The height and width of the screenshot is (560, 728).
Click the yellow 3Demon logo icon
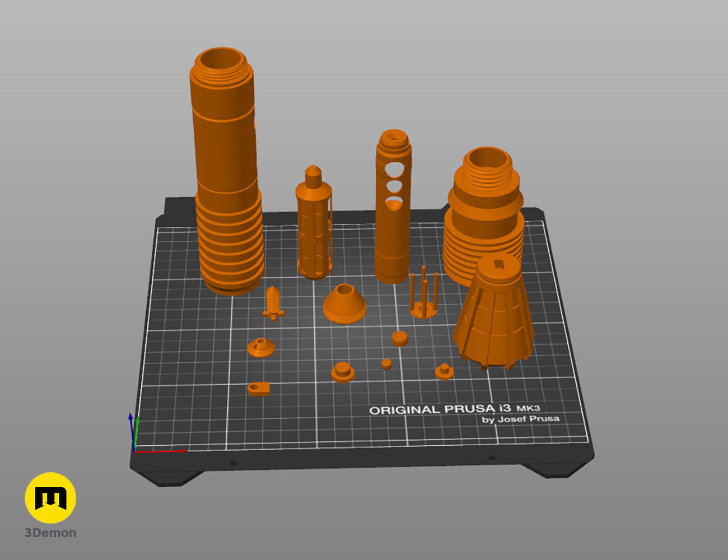click(50, 497)
